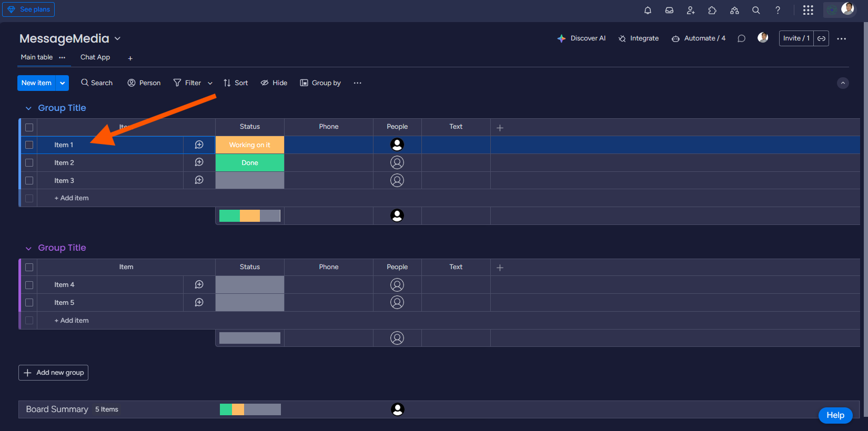The width and height of the screenshot is (868, 431).
Task: Open Main table view options dots
Action: [62, 57]
